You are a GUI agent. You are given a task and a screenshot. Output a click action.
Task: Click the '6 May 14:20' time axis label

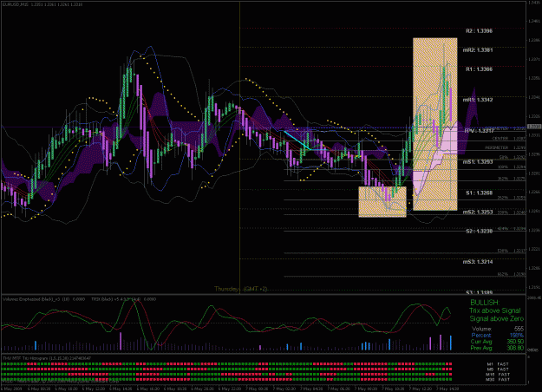point(120,389)
